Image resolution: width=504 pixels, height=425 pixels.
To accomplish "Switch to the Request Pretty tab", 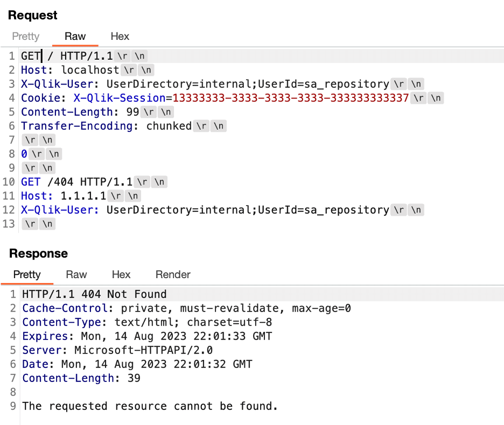I will (26, 36).
